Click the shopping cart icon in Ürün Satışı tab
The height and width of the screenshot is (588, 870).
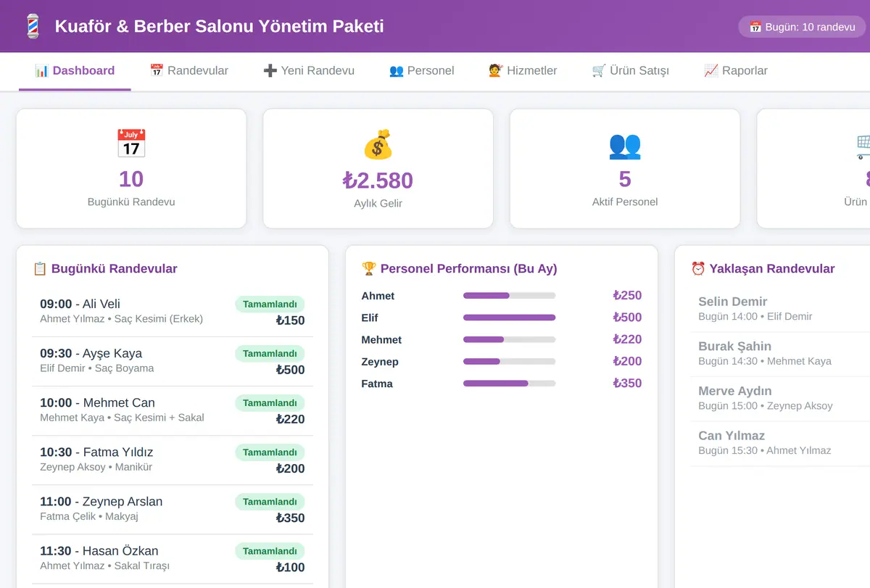(599, 71)
